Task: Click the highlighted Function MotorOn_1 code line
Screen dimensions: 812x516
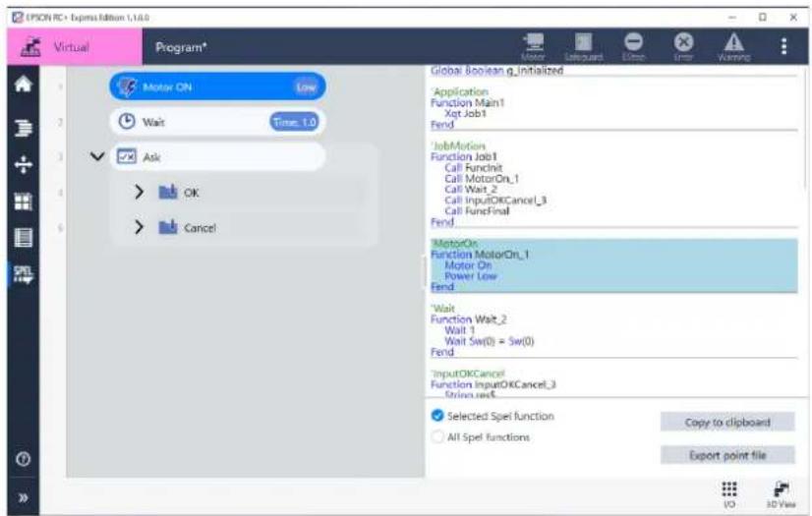Action: [480, 255]
